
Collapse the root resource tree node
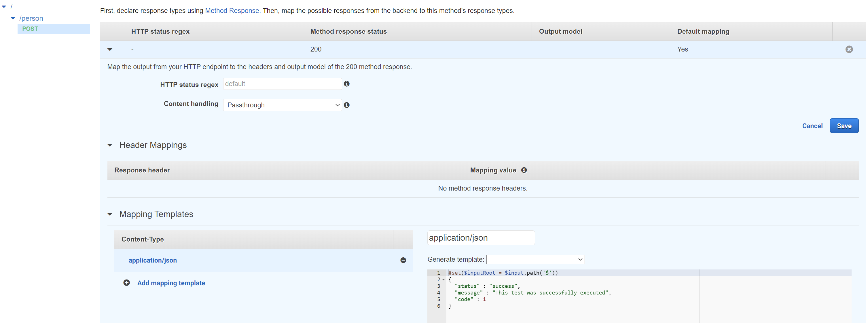[4, 7]
